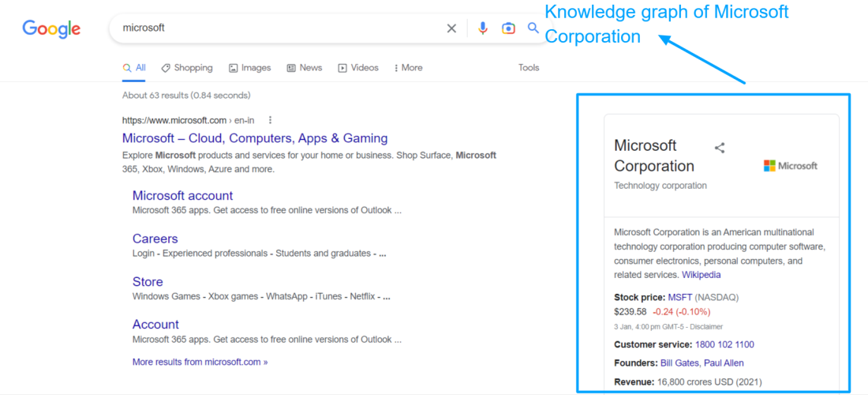Image resolution: width=868 pixels, height=395 pixels.
Task: Click More results from microsoft.com
Action: (x=200, y=362)
